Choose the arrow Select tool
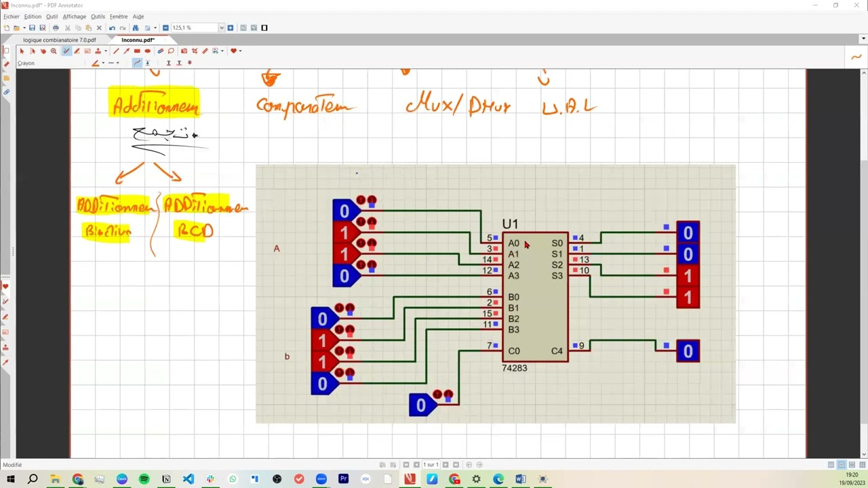 [x=22, y=51]
